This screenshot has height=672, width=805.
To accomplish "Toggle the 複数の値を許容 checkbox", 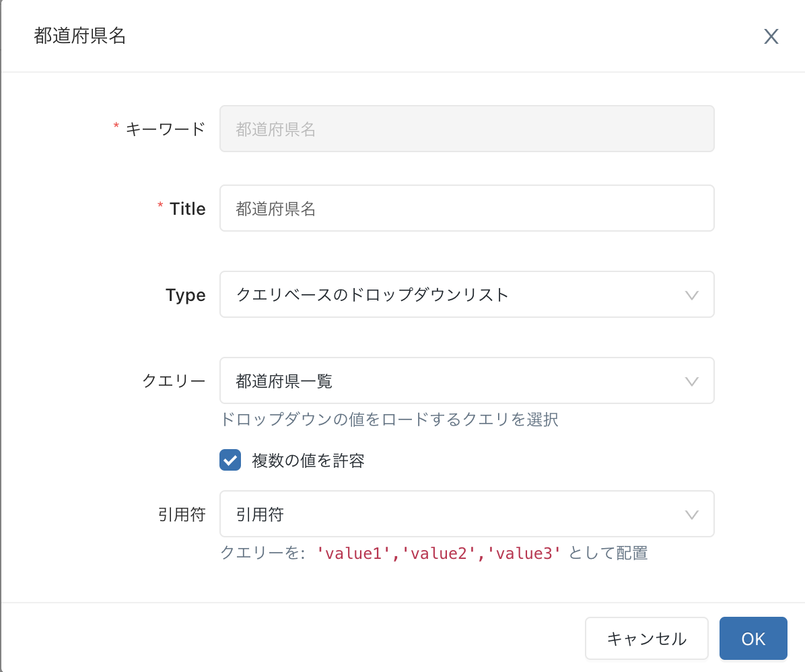I will click(230, 461).
